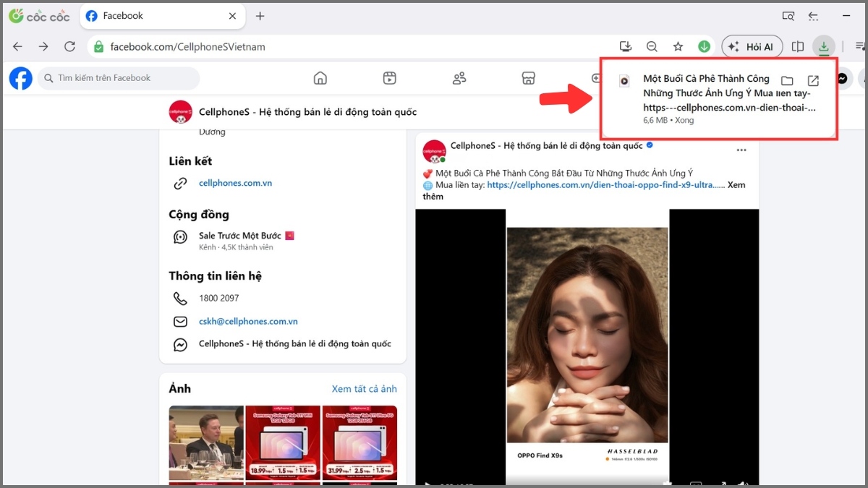Bookmark this page with the star icon
This screenshot has width=868, height=488.
pyautogui.click(x=678, y=46)
